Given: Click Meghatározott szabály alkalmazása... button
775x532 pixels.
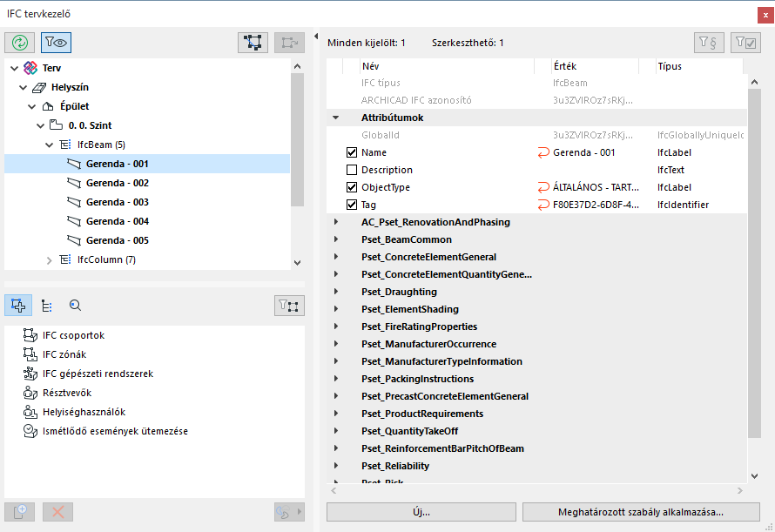Looking at the screenshot, I should [640, 512].
